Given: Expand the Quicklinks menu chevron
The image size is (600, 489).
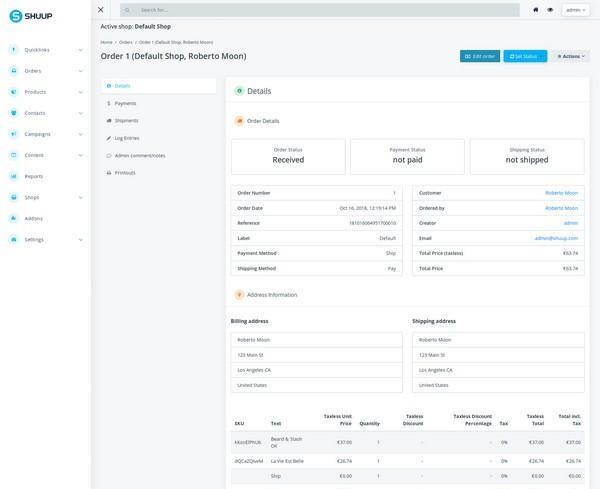Looking at the screenshot, I should [80, 50].
